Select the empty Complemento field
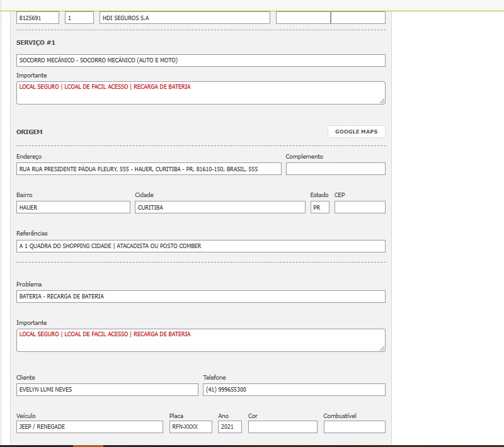 click(335, 169)
